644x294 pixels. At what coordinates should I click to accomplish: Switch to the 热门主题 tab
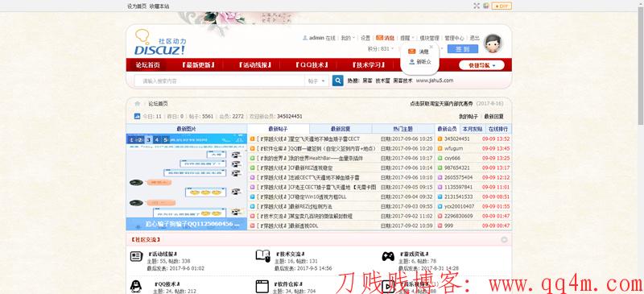(x=403, y=129)
